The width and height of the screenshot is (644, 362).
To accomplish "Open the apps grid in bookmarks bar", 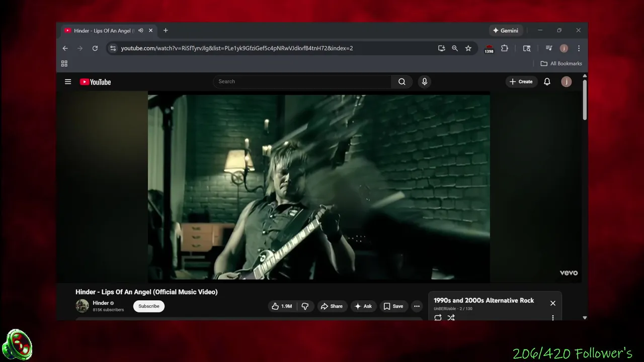I will tap(64, 63).
